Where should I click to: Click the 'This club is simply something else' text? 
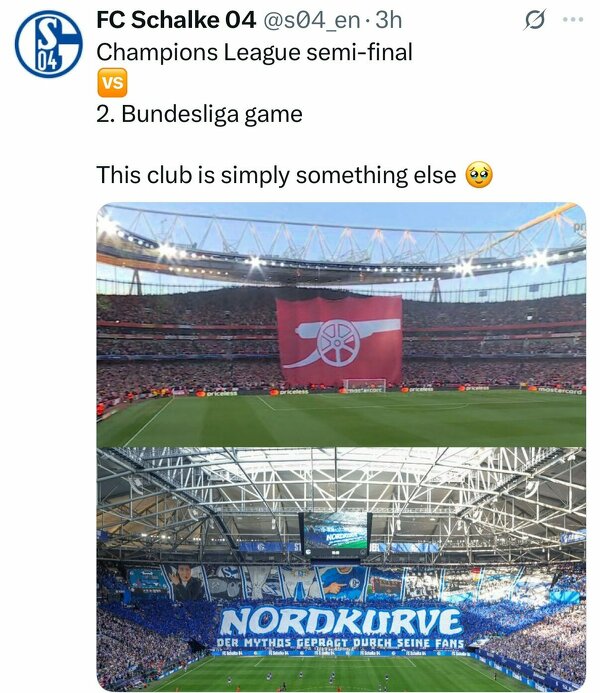click(276, 175)
